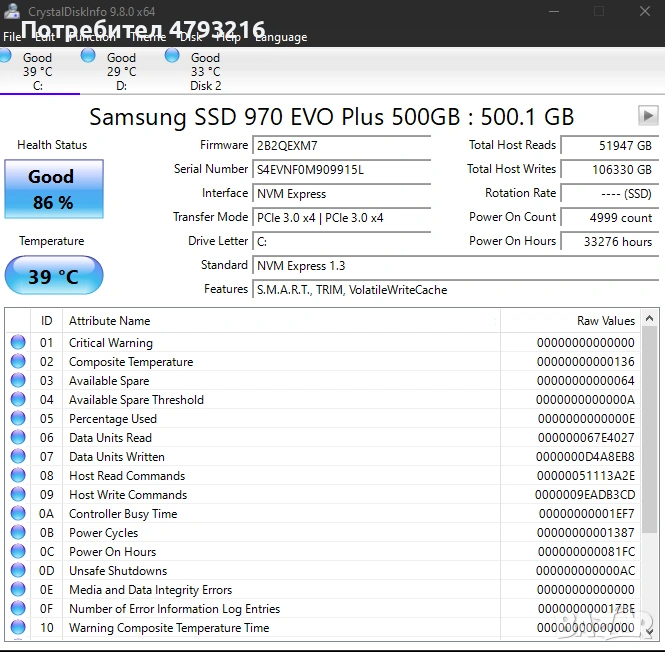Open the Disk menu
This screenshot has height=652, width=665.
point(191,37)
